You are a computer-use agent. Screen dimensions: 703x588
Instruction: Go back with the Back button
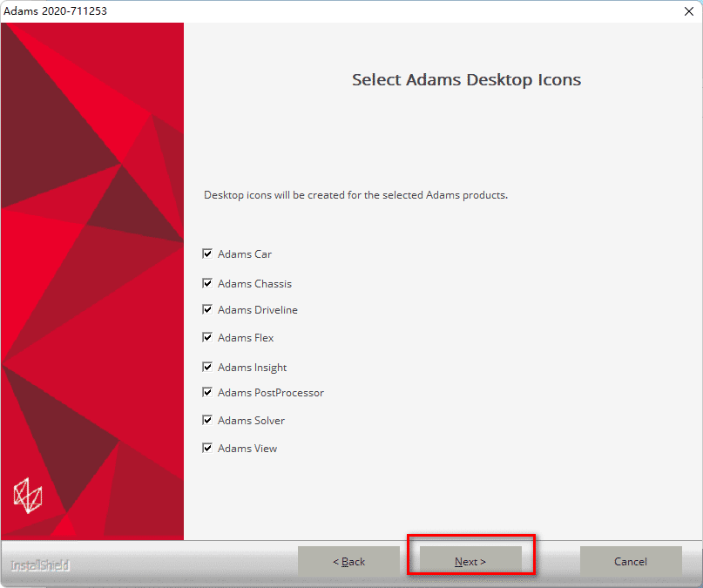point(348,562)
